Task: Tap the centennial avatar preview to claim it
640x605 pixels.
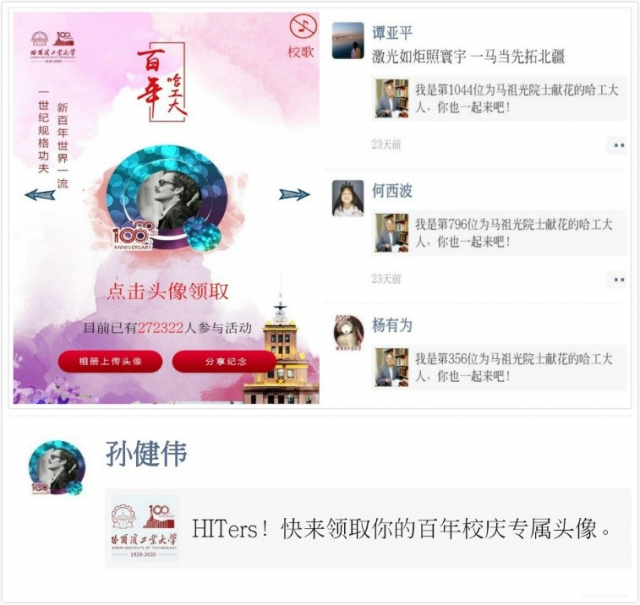Action: 167,198
